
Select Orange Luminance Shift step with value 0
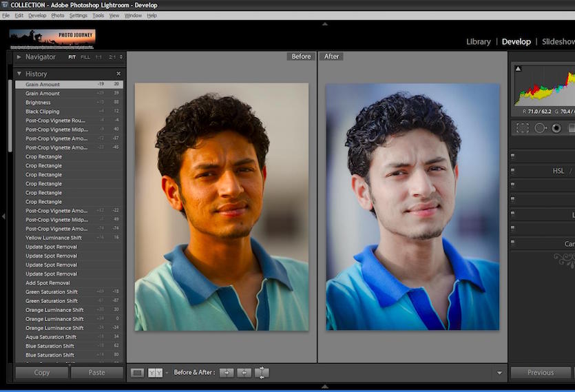[x=69, y=319]
